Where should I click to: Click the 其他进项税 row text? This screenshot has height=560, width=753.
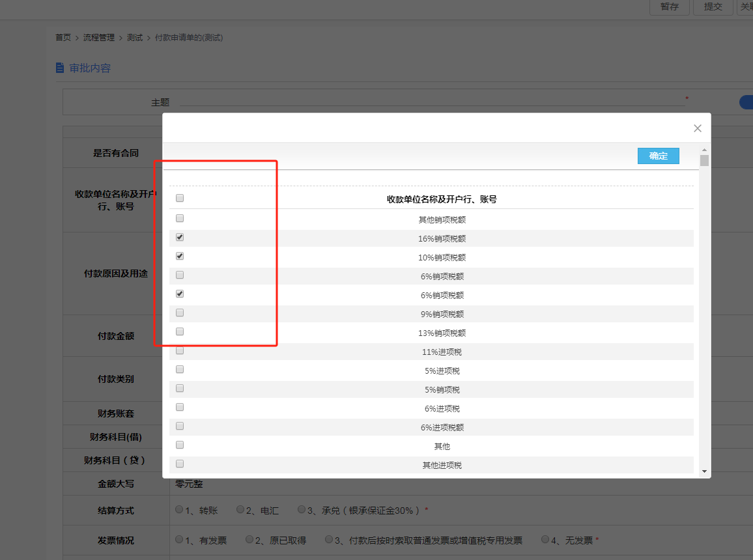click(442, 466)
